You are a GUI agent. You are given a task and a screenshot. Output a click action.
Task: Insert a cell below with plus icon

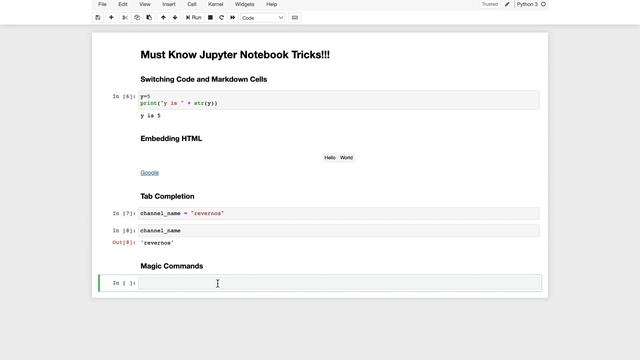point(111,18)
